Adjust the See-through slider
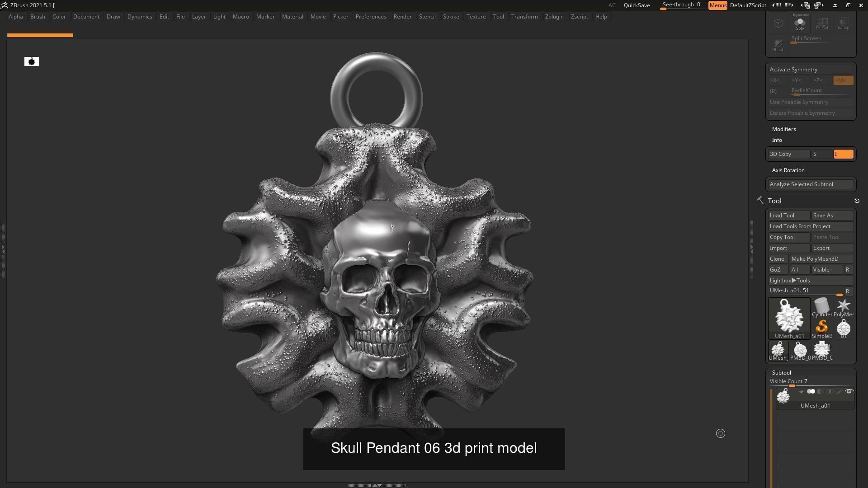Screen dimensions: 868x488 click(x=681, y=5)
